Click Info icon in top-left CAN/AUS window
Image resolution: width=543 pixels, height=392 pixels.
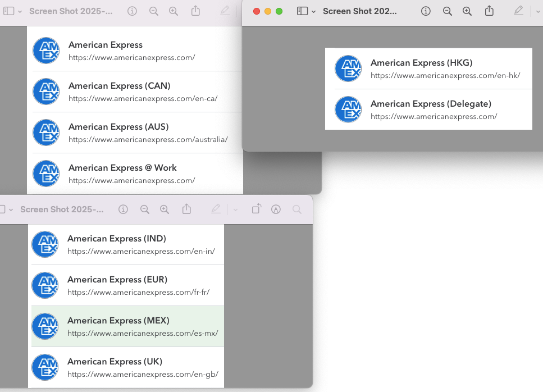[x=132, y=11]
